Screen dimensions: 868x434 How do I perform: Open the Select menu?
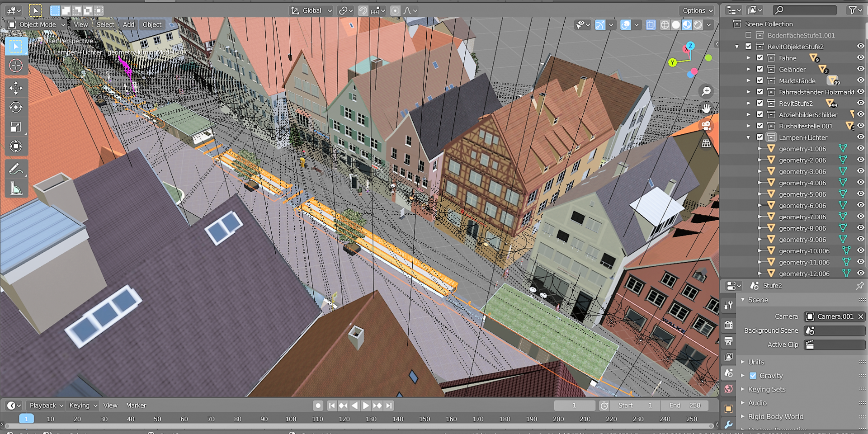point(105,24)
